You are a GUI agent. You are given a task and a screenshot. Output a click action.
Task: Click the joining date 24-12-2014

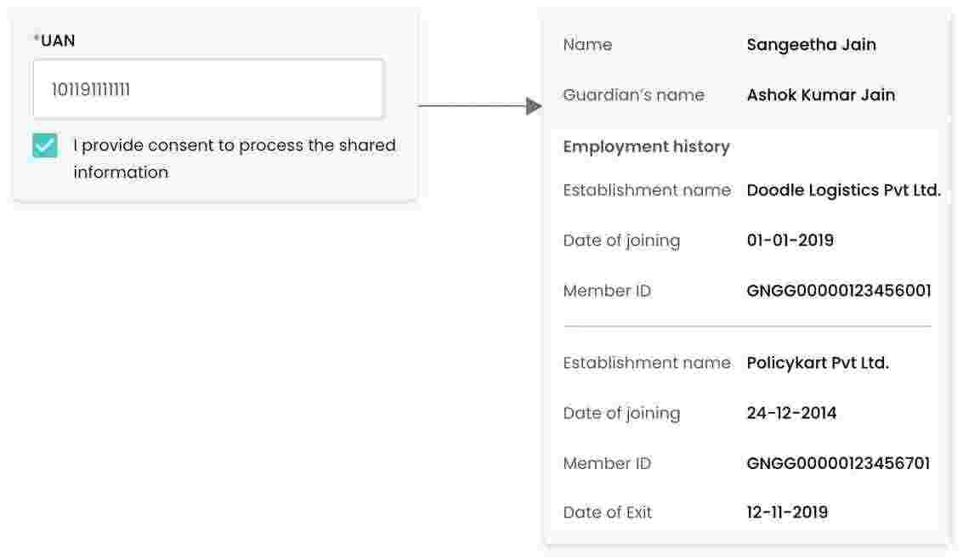click(x=791, y=413)
